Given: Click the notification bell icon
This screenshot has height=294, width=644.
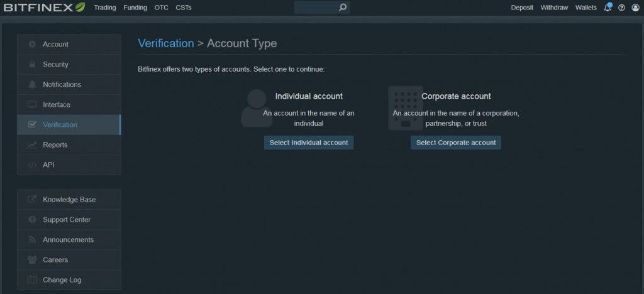Looking at the screenshot, I should pos(608,8).
